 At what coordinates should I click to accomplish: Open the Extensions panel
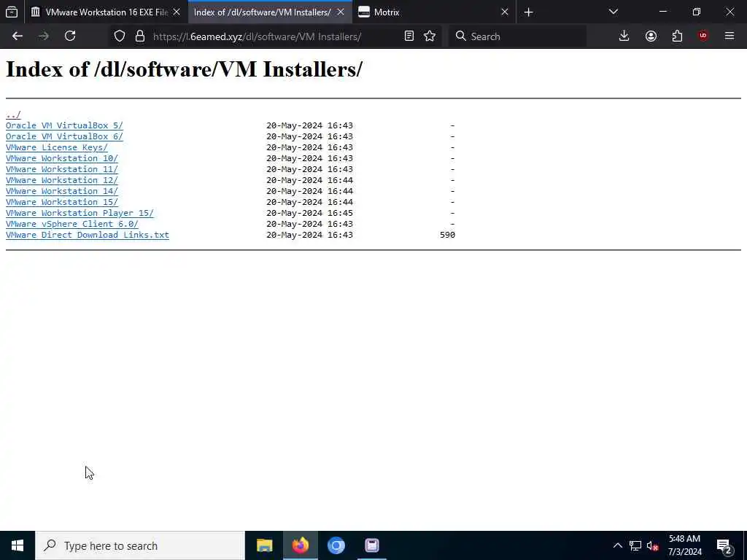(x=677, y=36)
